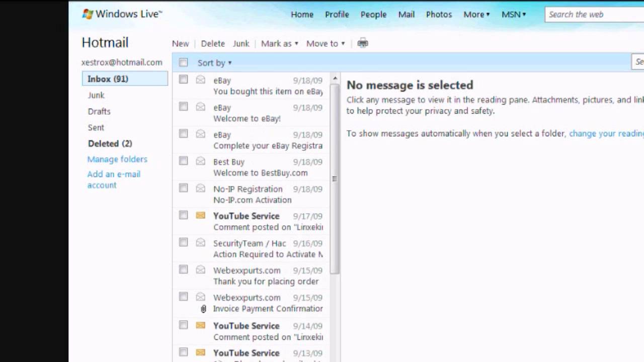Open Manage folders link
The width and height of the screenshot is (644, 362).
117,159
